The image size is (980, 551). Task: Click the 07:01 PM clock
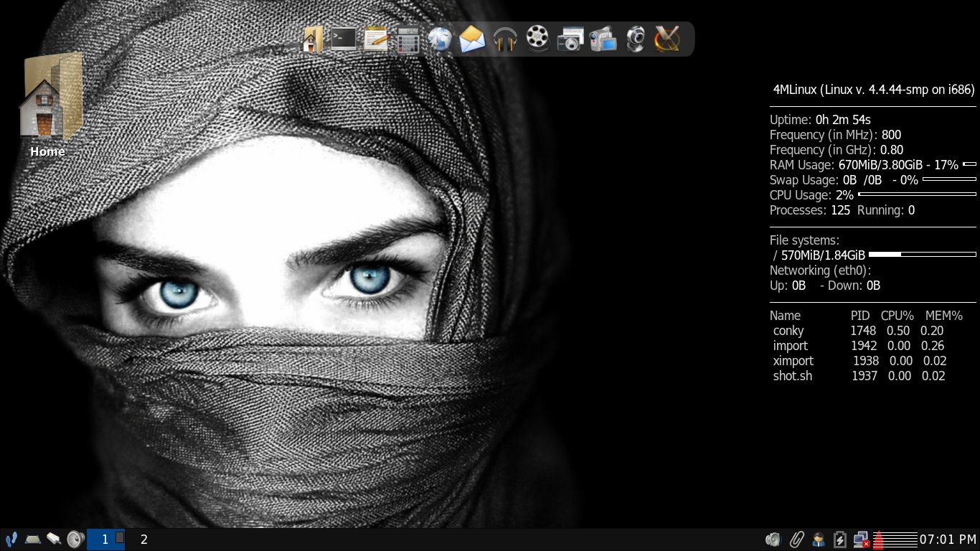pos(948,540)
